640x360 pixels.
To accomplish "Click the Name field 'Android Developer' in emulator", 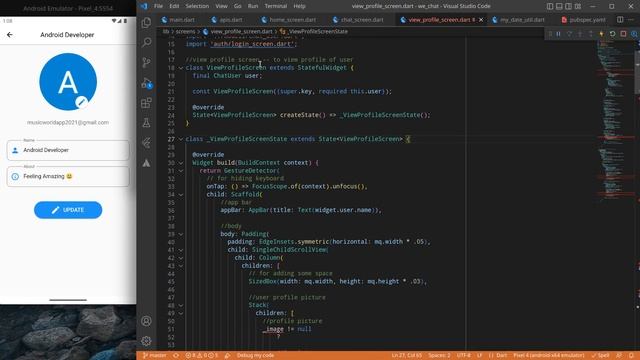I will (68, 150).
